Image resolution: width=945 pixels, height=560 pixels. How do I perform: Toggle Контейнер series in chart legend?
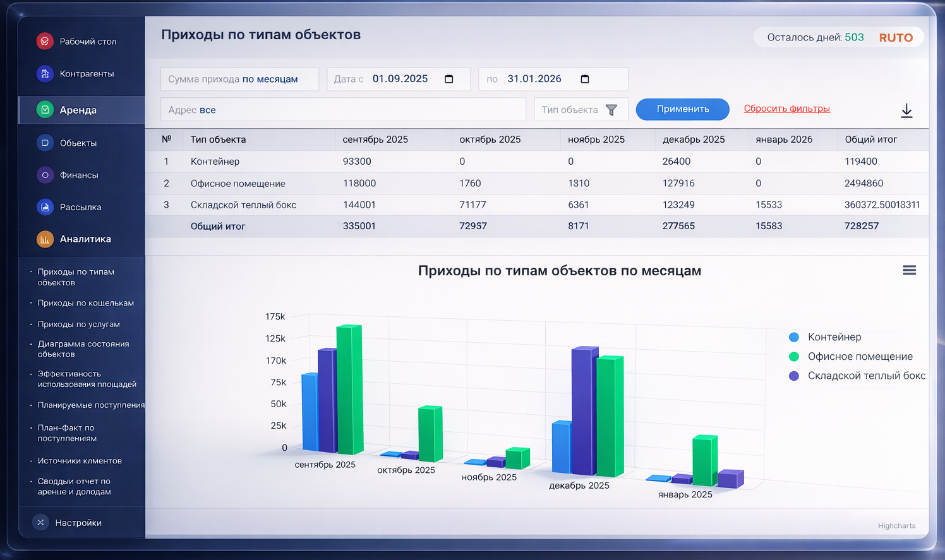[x=825, y=337]
